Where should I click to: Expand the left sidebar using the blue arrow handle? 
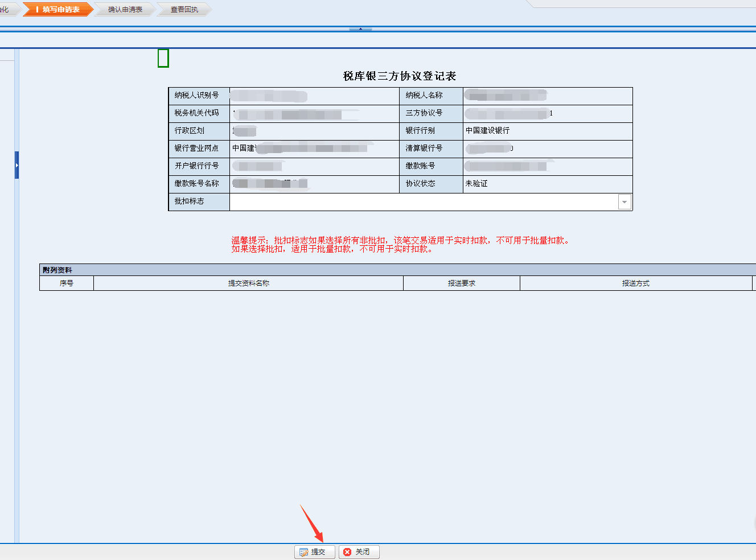point(17,165)
